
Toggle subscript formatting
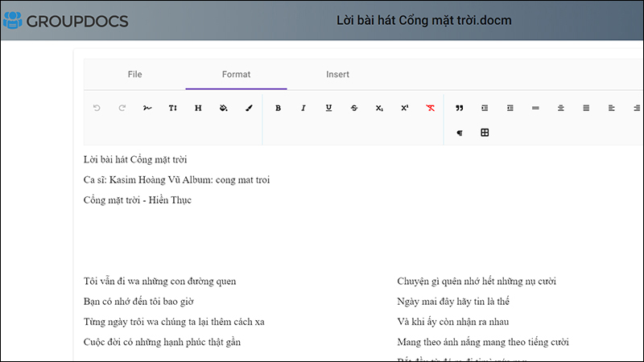(x=379, y=108)
